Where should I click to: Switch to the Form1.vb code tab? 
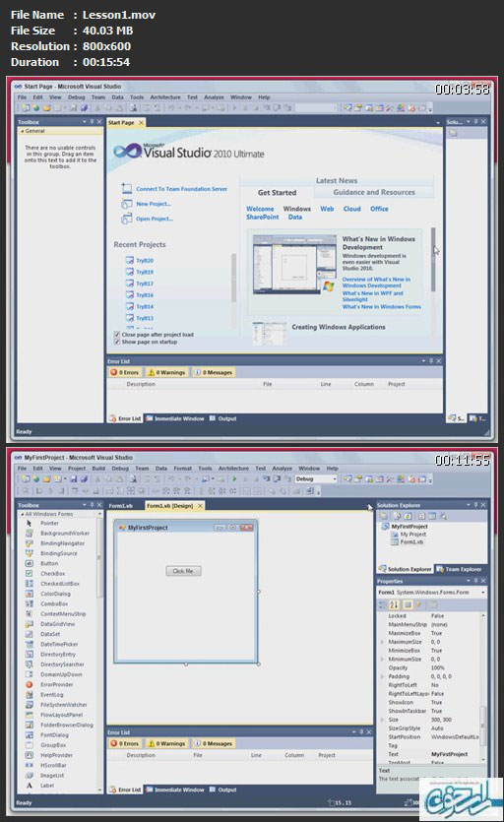121,506
